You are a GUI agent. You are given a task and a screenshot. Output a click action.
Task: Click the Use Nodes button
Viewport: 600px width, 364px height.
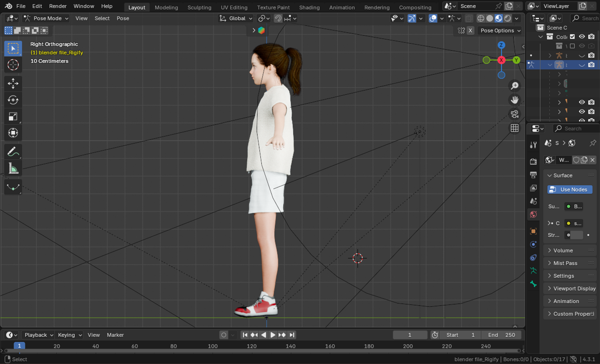(570, 190)
